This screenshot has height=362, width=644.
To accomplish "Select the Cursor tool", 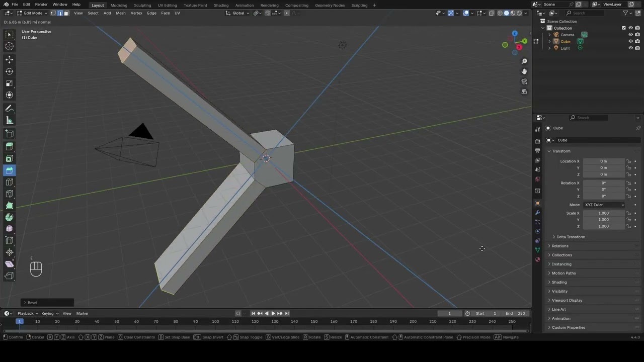I will coord(9,46).
